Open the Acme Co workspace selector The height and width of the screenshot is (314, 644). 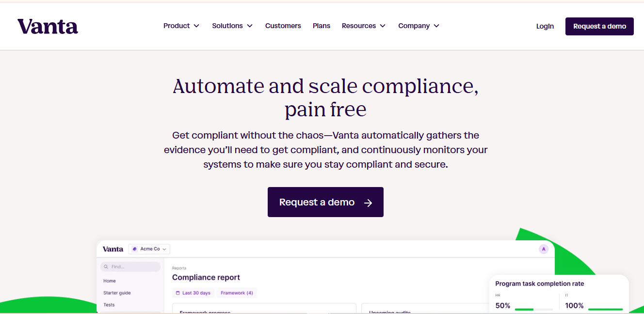pyautogui.click(x=149, y=249)
